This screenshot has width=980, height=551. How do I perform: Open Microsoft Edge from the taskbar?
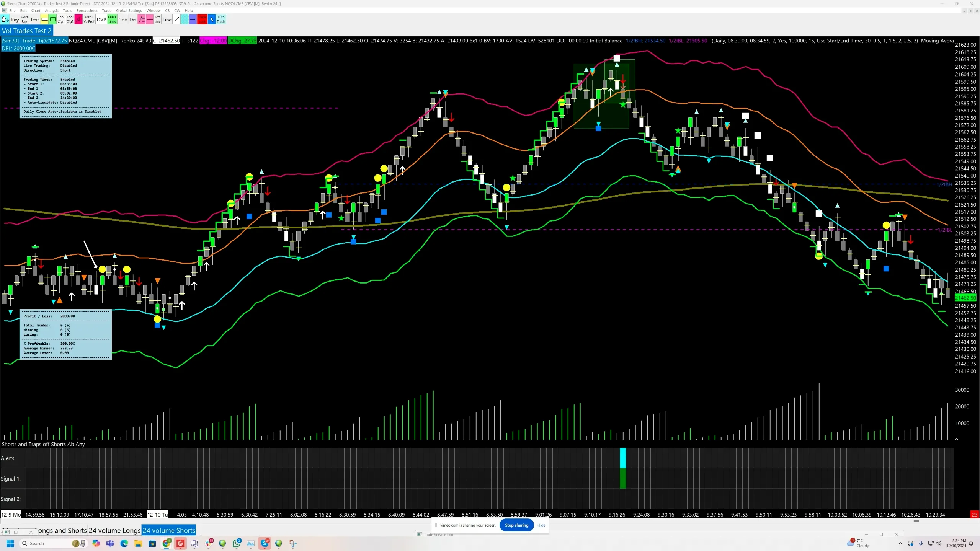point(124,543)
